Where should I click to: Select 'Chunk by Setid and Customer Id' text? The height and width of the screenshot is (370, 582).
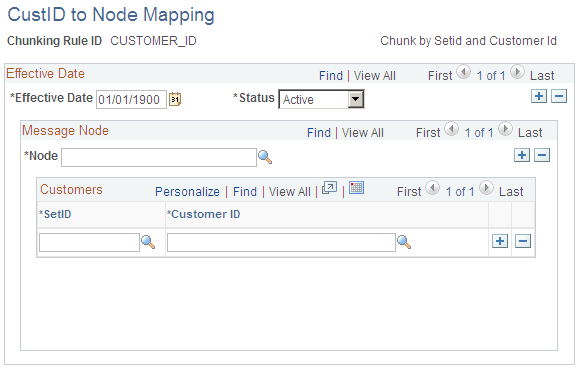click(468, 41)
